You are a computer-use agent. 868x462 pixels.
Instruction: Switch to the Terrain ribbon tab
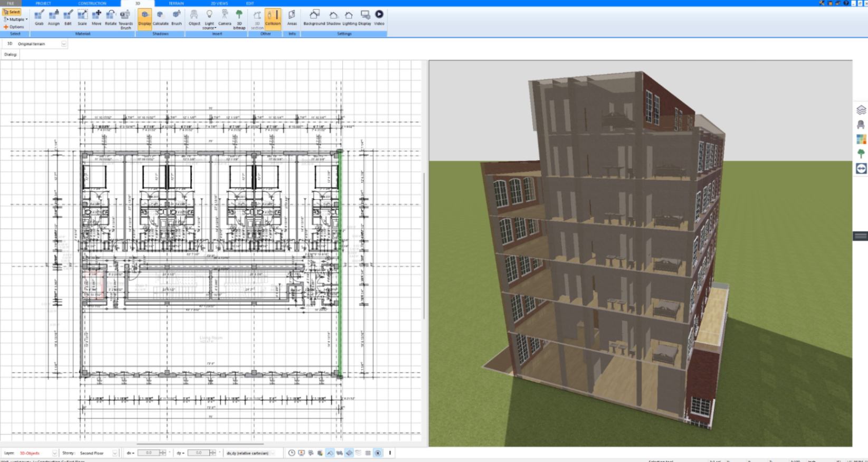[x=176, y=3]
